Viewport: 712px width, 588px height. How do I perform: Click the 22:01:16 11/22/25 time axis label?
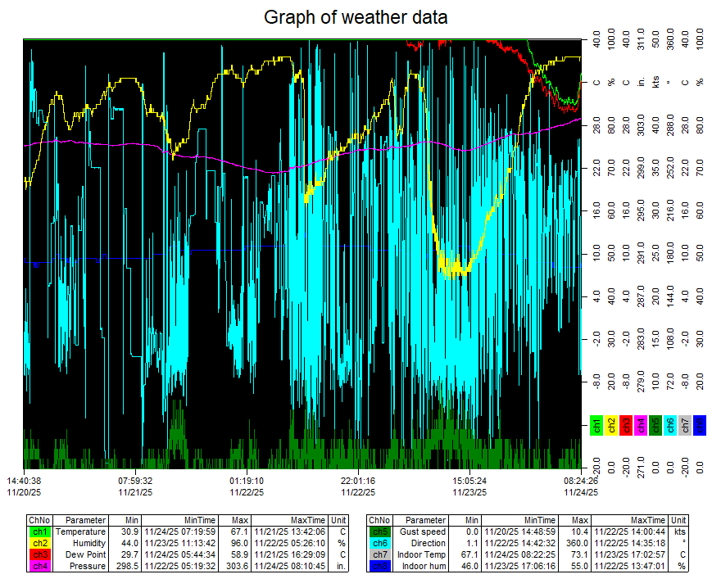pyautogui.click(x=358, y=486)
